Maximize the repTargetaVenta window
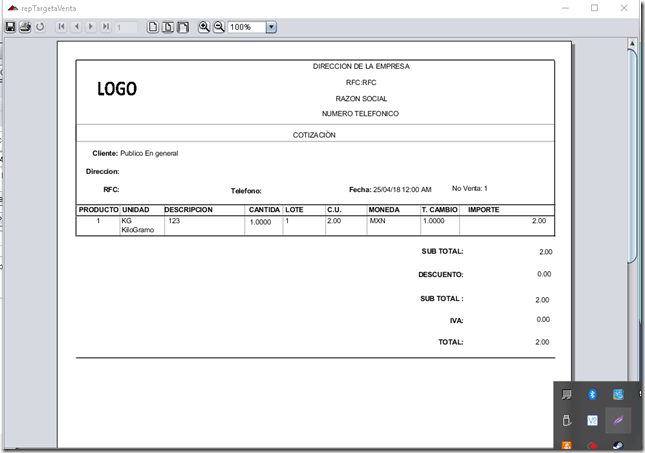Screen dimensions: 645x453 [x=594, y=8]
